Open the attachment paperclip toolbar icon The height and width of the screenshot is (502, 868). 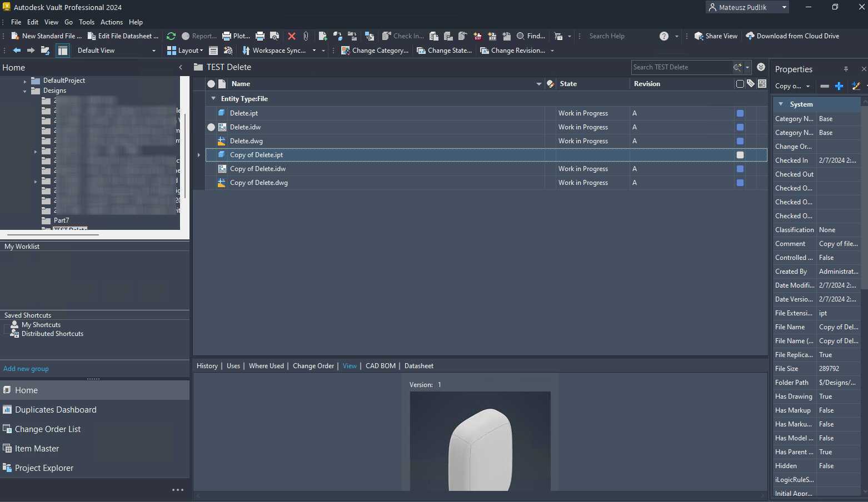pyautogui.click(x=306, y=36)
